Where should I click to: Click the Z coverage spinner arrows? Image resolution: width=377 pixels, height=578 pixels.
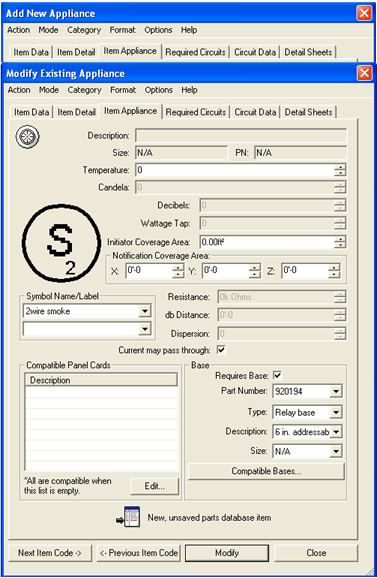pyautogui.click(x=334, y=271)
